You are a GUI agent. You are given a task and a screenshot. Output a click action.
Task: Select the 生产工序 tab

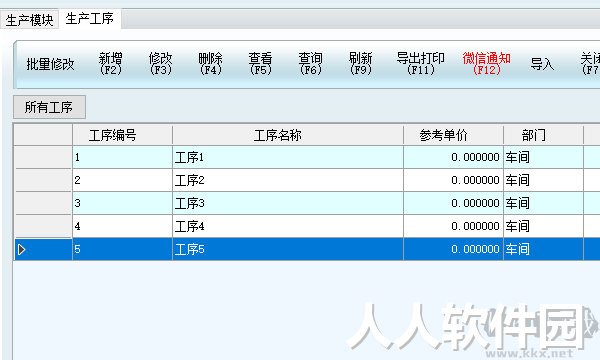pos(90,19)
